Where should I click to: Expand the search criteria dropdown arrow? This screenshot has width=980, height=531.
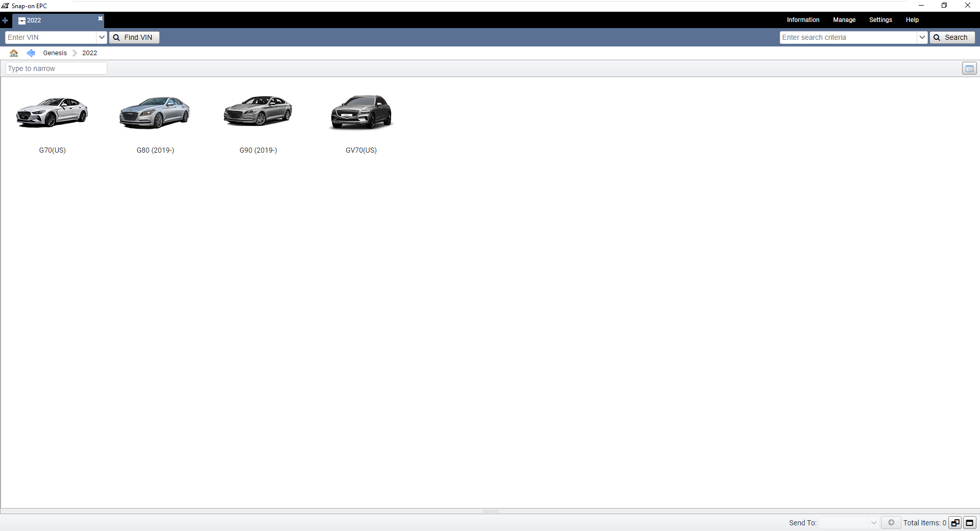pos(922,37)
